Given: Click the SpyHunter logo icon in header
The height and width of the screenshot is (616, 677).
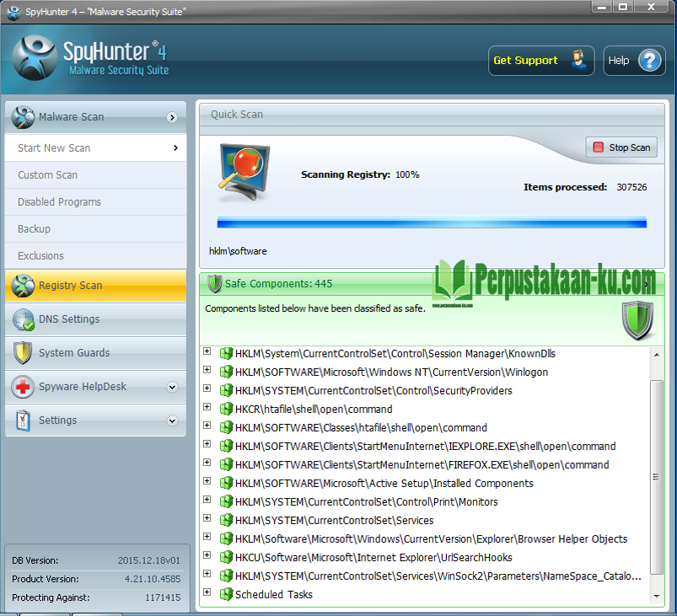Looking at the screenshot, I should pyautogui.click(x=35, y=57).
